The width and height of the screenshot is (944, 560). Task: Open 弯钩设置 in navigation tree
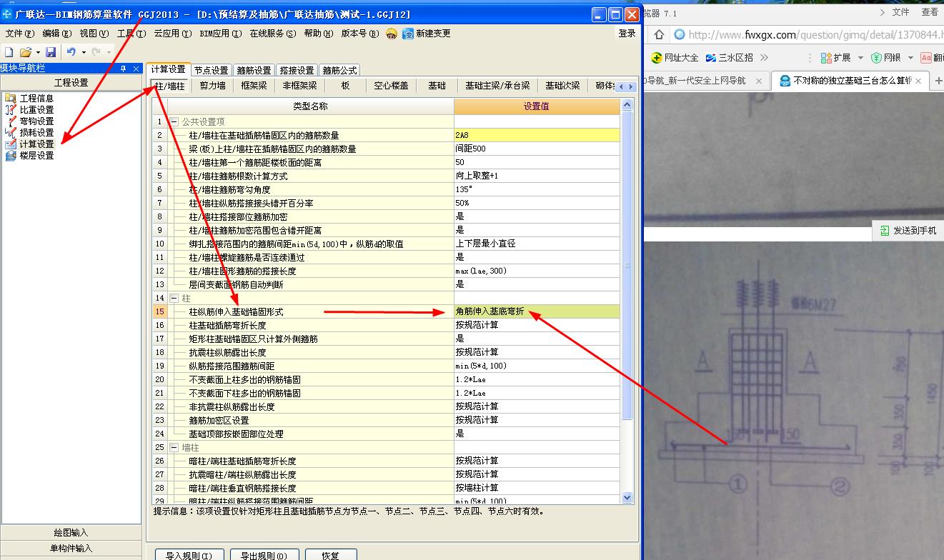coord(29,121)
